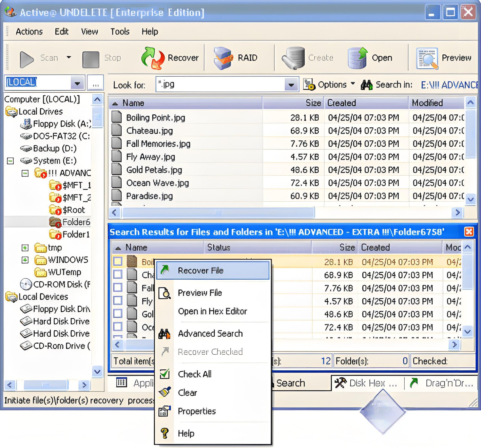Open the Look for pattern dropdown
Viewport: 481px width, 448px height.
click(x=291, y=85)
